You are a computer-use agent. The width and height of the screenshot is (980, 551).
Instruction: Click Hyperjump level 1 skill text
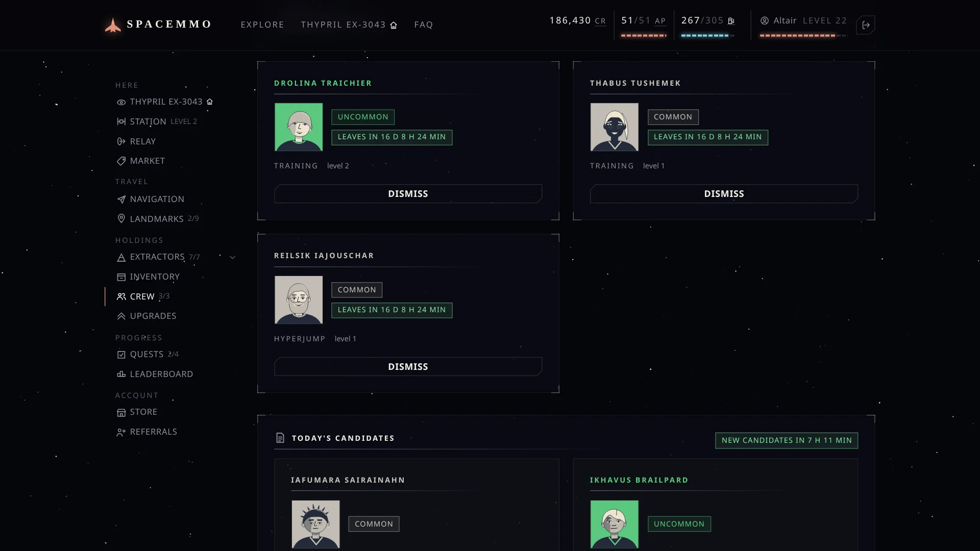point(315,339)
